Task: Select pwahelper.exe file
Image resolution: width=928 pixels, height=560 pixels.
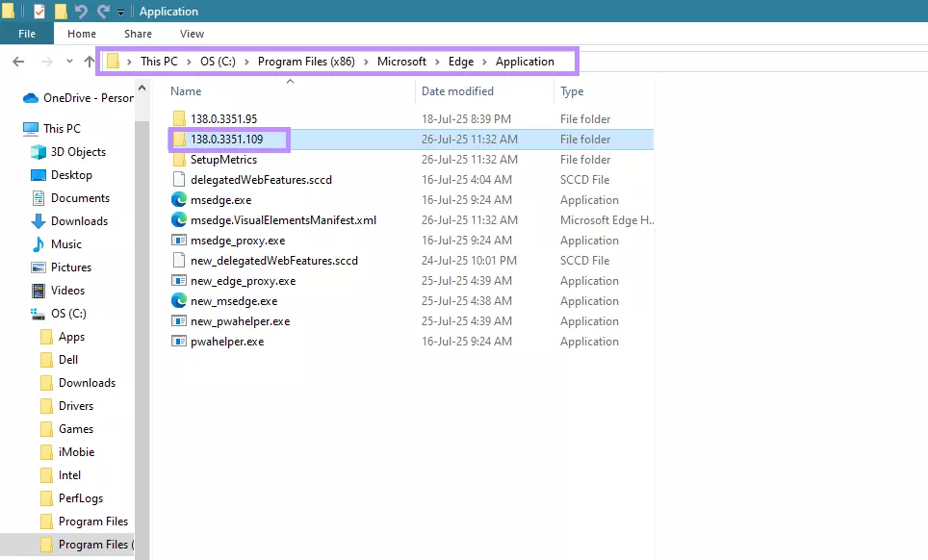Action: click(227, 342)
